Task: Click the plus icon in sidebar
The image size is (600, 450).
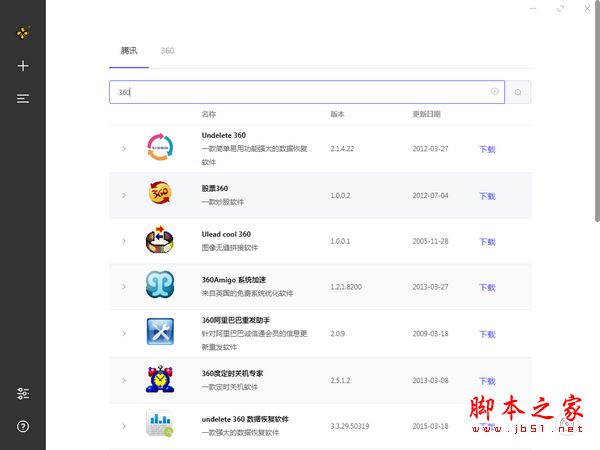Action: (x=23, y=66)
